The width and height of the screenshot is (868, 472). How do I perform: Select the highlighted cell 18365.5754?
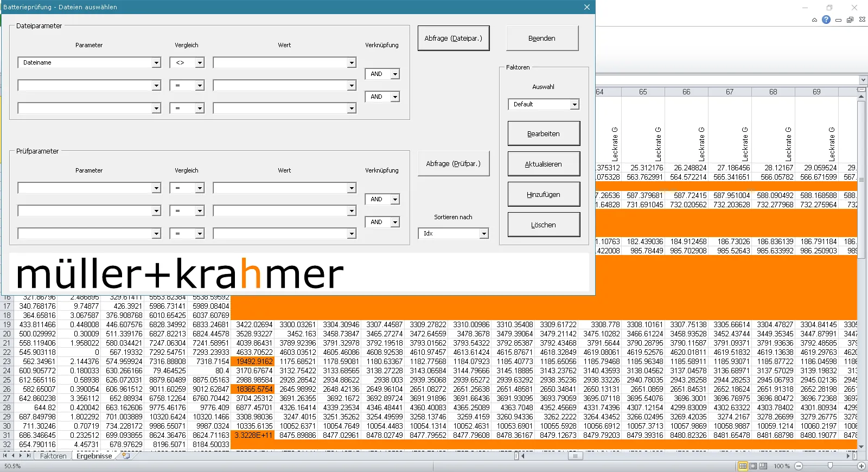253,389
